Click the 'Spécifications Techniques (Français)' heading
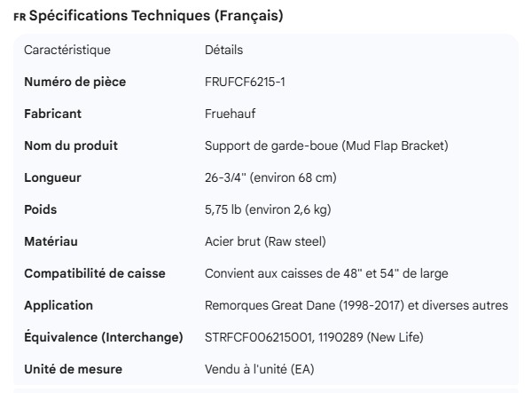532x393 pixels. coord(156,17)
